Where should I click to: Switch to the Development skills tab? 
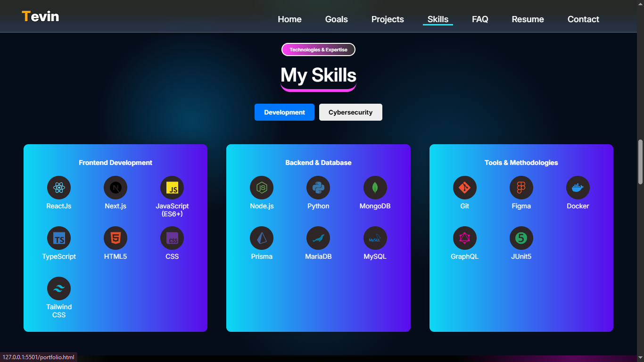(284, 112)
